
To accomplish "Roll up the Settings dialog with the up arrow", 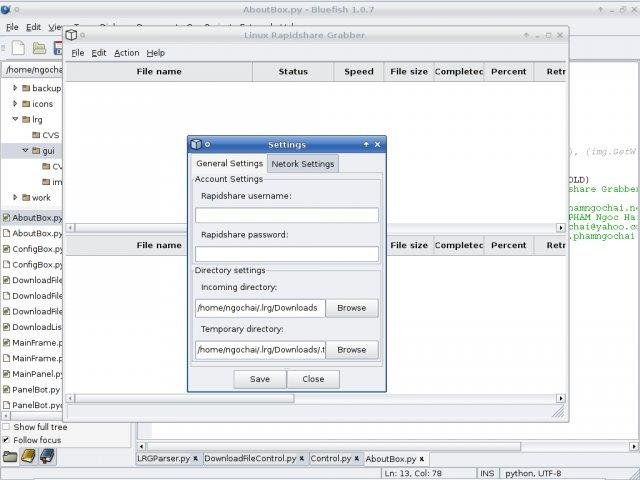I will click(366, 144).
